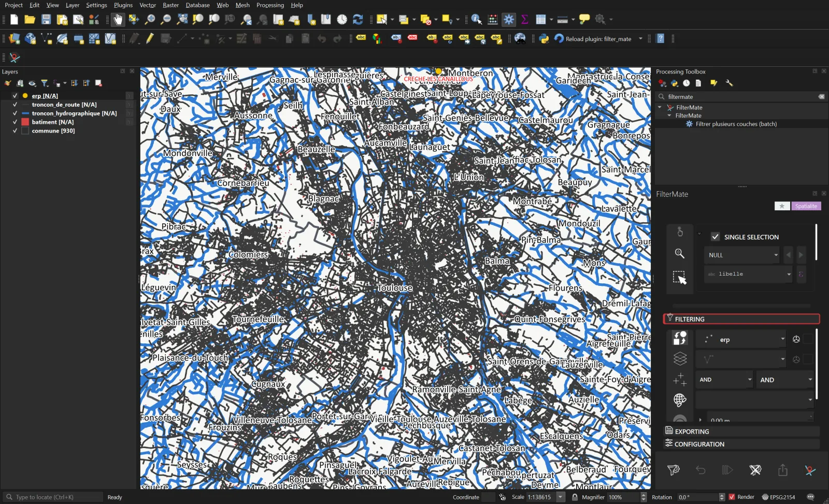
Task: Click the Layer Labeling abc icon
Action: 361,39
